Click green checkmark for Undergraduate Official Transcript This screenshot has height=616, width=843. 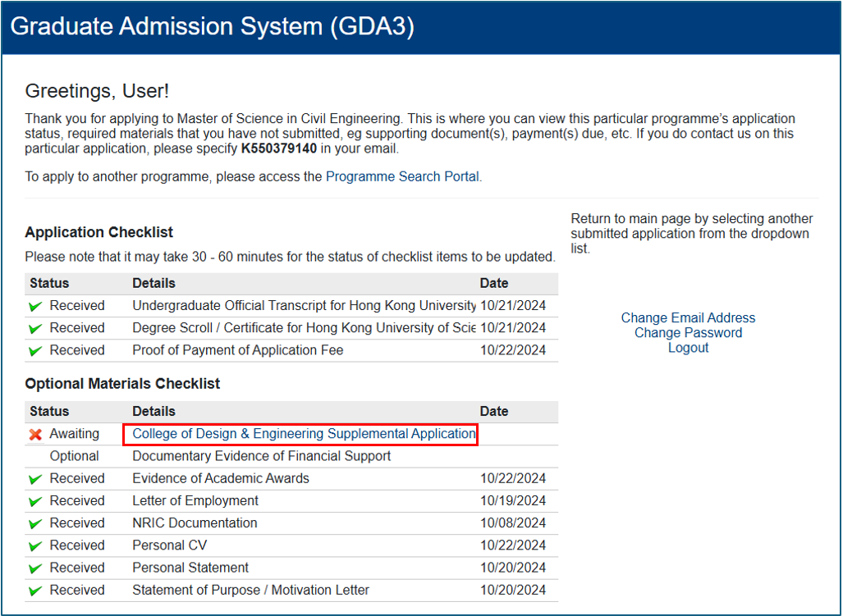[x=35, y=306]
